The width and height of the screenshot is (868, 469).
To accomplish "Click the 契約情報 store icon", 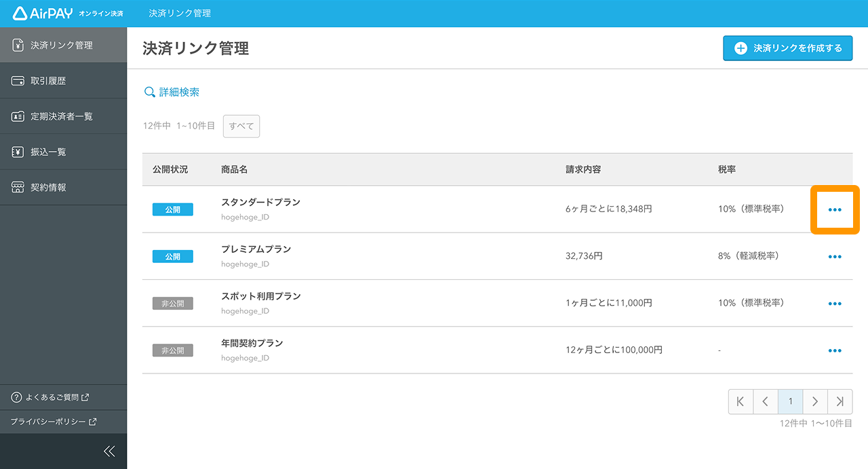I will 18,188.
